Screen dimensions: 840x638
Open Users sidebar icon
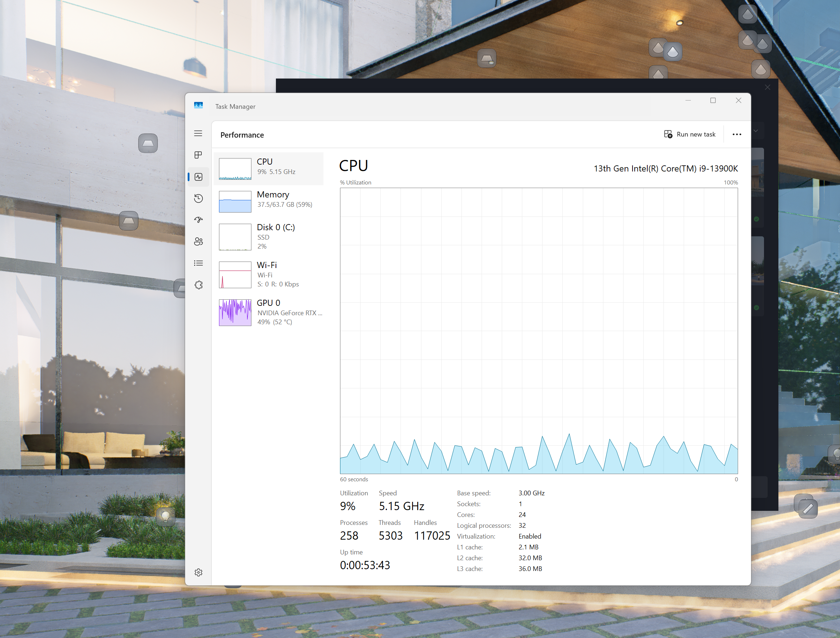(x=198, y=241)
